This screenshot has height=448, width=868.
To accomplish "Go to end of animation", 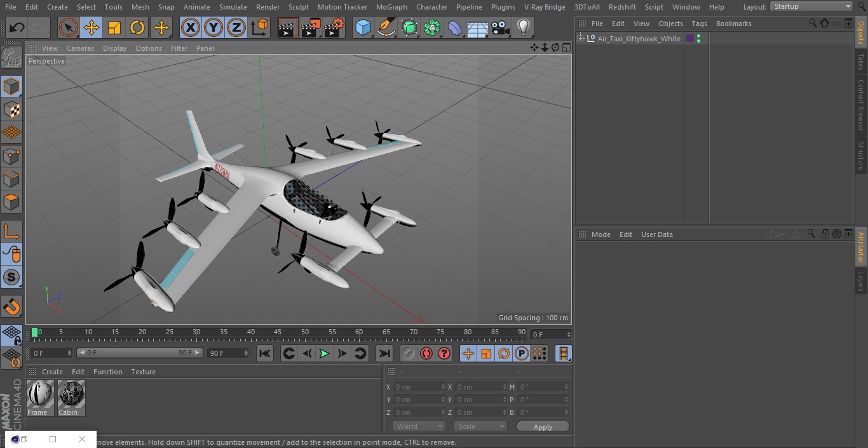I will (384, 353).
